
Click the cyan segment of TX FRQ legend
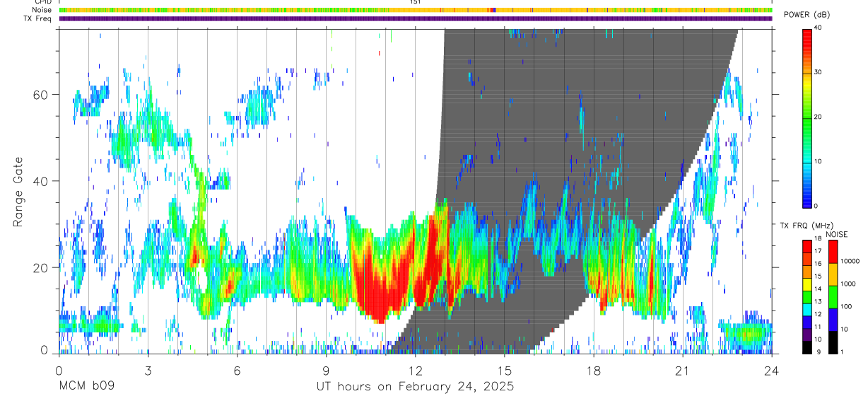coord(807,310)
